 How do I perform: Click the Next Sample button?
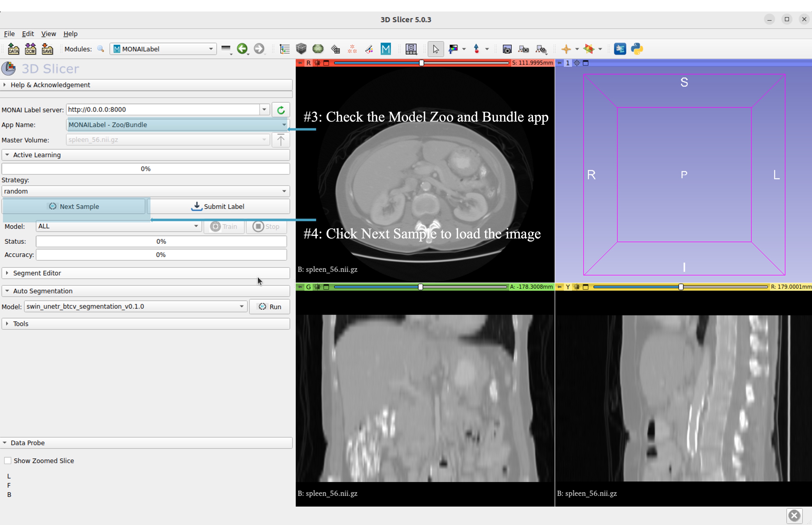74,207
